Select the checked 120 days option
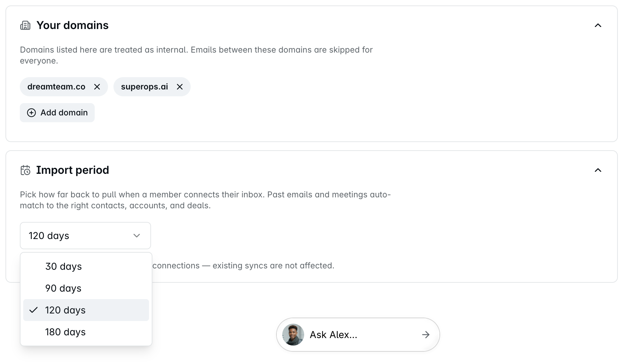Image resolution: width=624 pixels, height=364 pixels. [86, 310]
